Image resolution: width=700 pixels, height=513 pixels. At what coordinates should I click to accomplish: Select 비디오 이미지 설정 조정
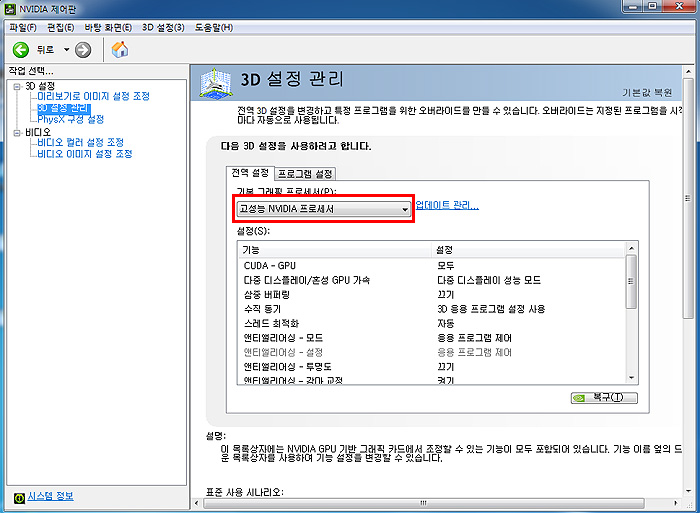tap(85, 154)
